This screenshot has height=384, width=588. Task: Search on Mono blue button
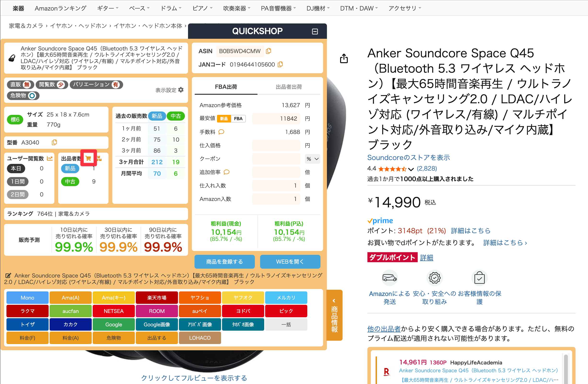[27, 298]
